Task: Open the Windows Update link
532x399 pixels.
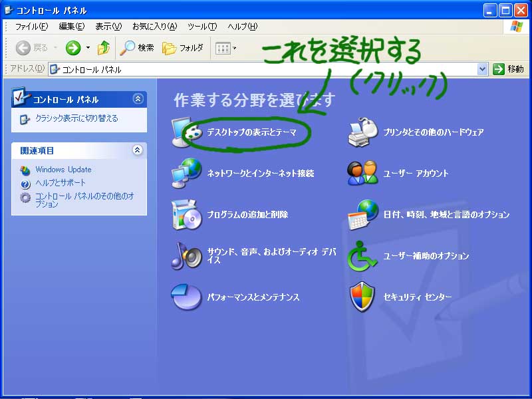Action: point(63,170)
